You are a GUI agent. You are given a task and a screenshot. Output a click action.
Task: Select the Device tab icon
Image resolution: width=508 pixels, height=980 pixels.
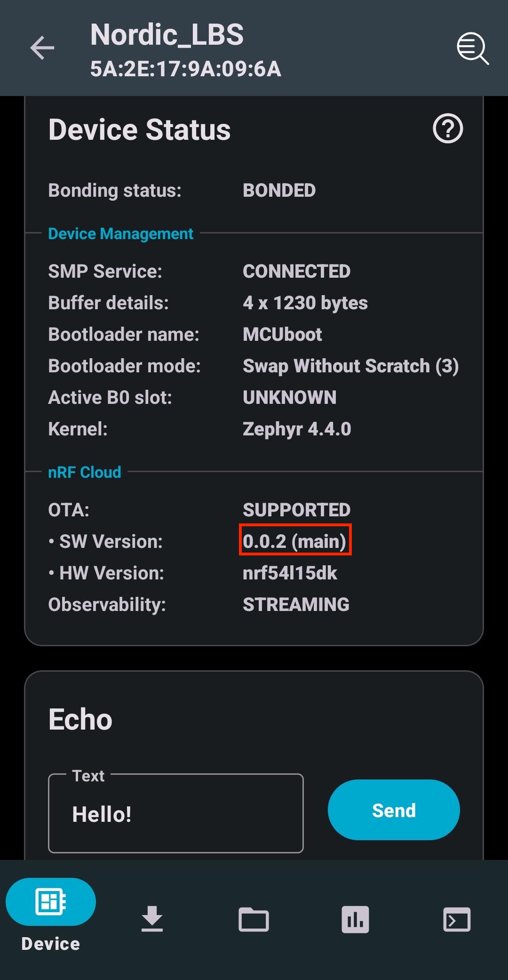[x=51, y=902]
